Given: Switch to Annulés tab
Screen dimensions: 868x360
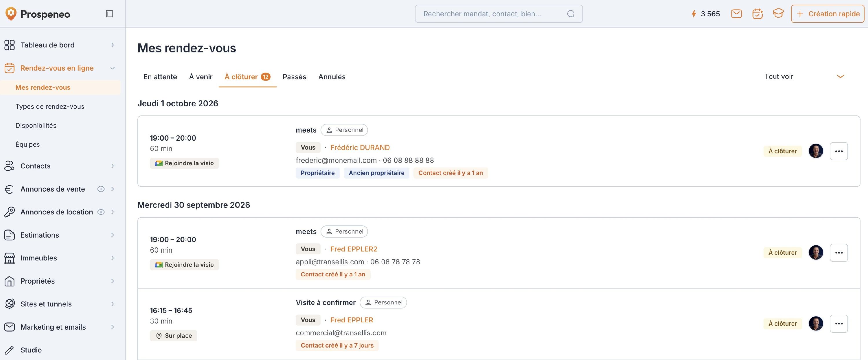Looking at the screenshot, I should pos(332,77).
